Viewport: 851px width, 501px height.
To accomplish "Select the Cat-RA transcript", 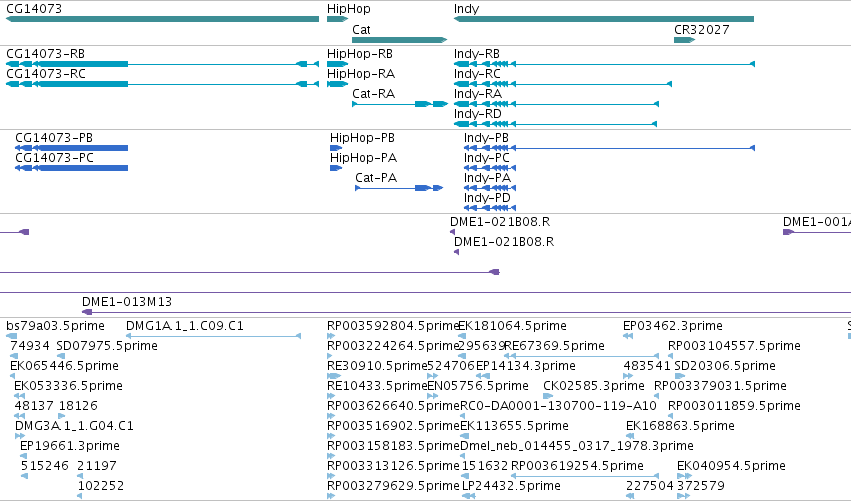I will click(x=400, y=104).
